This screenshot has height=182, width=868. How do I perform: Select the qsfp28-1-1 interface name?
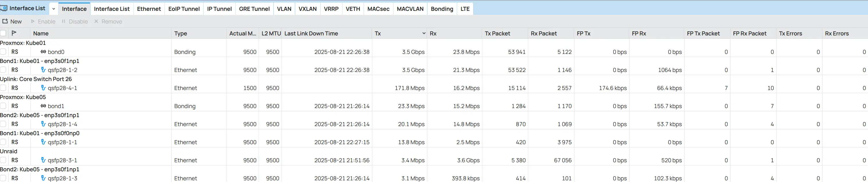click(x=62, y=142)
